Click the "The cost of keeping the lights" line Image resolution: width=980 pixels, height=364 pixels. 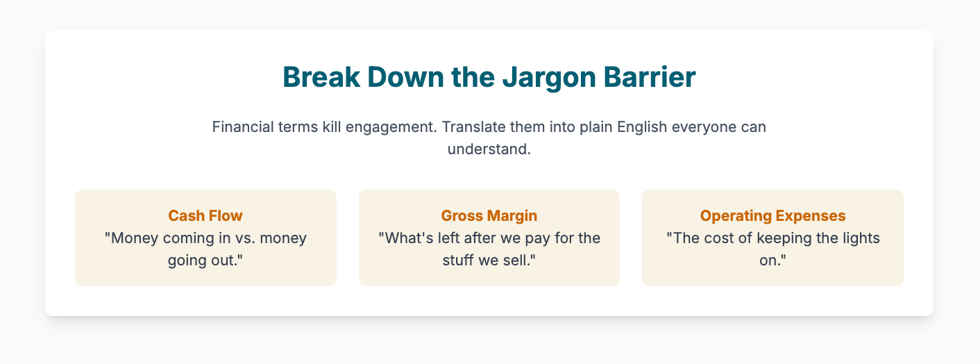click(x=772, y=238)
